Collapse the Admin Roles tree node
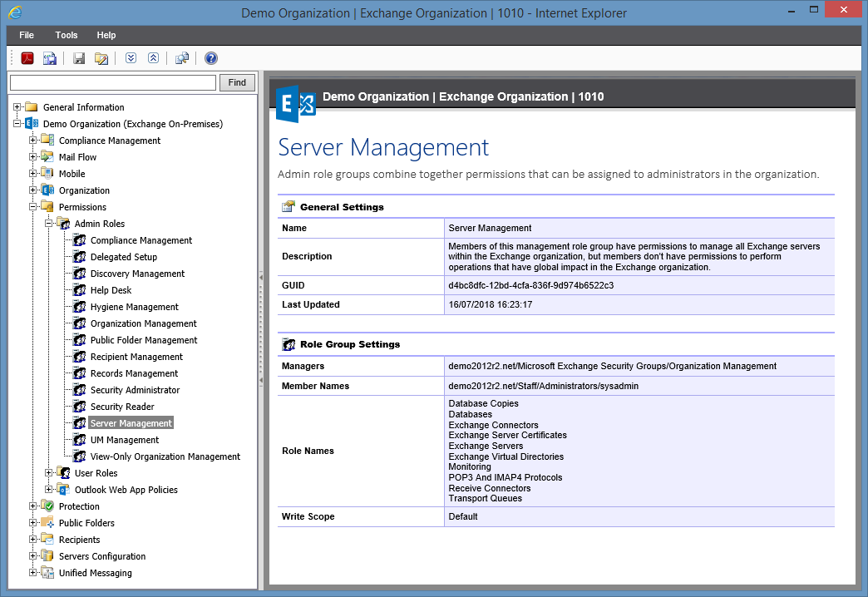Image resolution: width=868 pixels, height=597 pixels. point(49,224)
